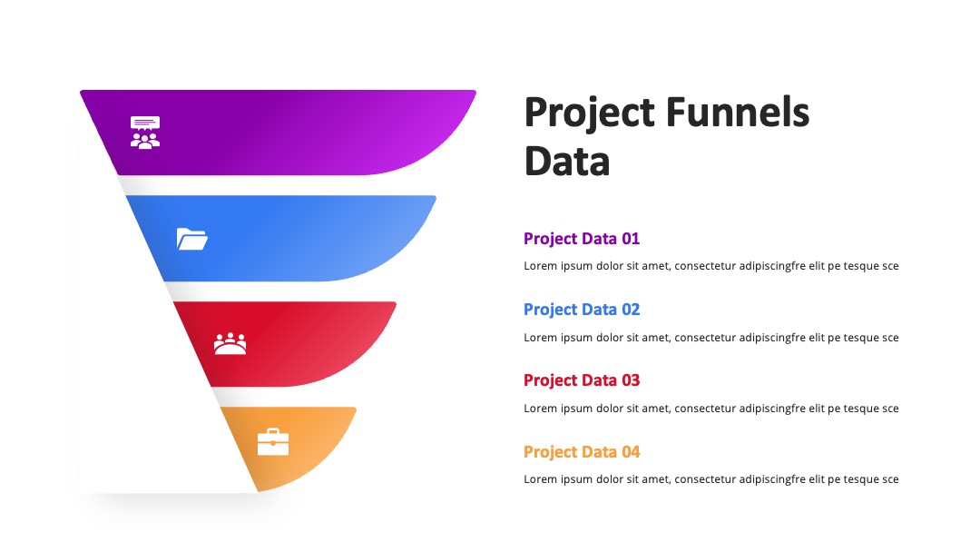Select description text under Project Data 01
Screen dimensions: 980x552
[711, 266]
